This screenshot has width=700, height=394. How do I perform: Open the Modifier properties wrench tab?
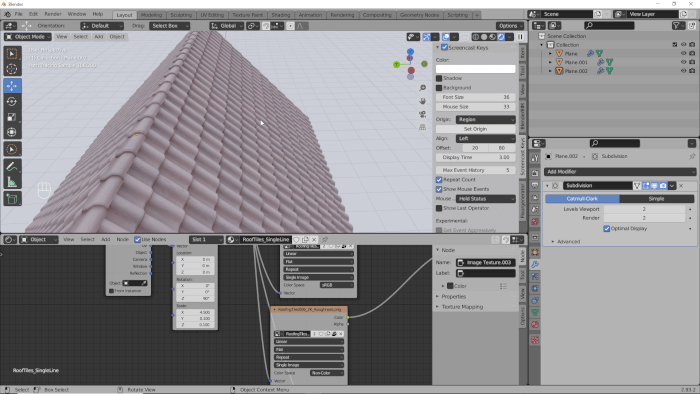click(x=535, y=265)
